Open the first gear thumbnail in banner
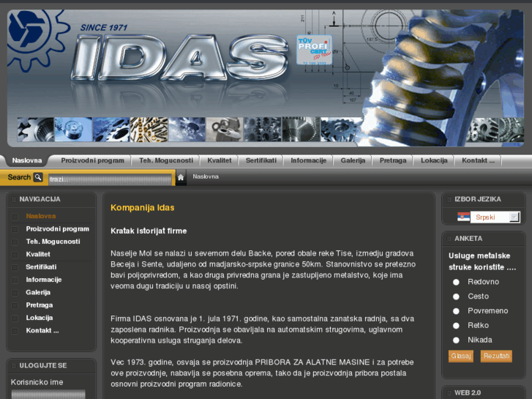Image resolution: width=532 pixels, height=399 pixels. coord(36,130)
